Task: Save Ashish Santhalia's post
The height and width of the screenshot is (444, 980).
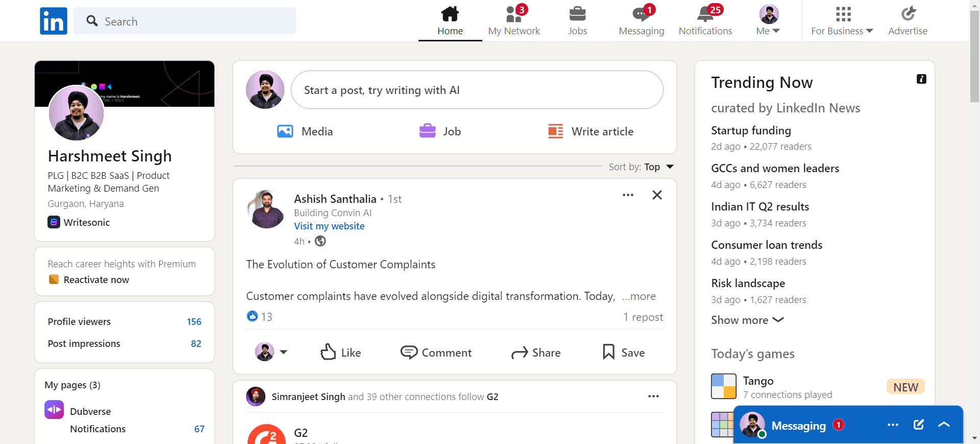Action: [624, 353]
